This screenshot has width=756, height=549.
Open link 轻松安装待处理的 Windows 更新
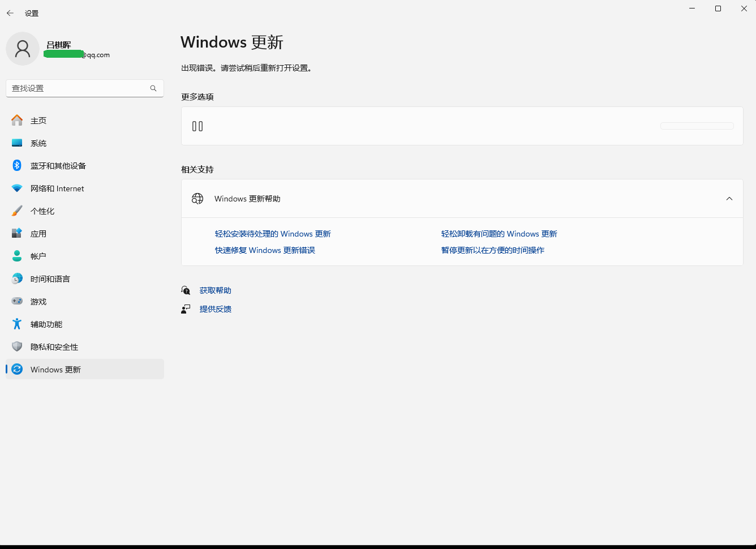pos(273,234)
